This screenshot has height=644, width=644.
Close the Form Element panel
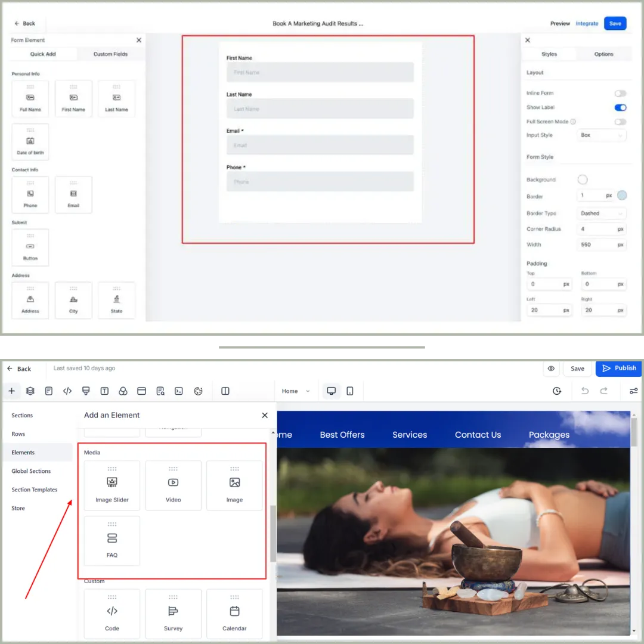[139, 40]
